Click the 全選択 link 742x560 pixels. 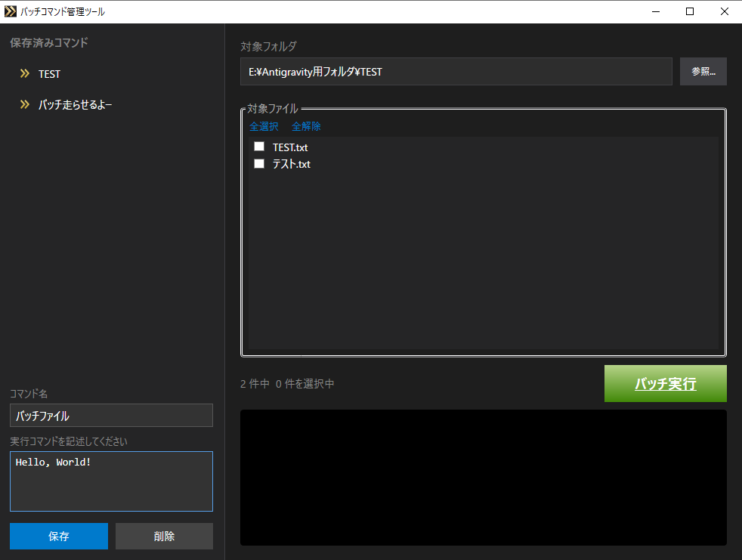pyautogui.click(x=264, y=126)
